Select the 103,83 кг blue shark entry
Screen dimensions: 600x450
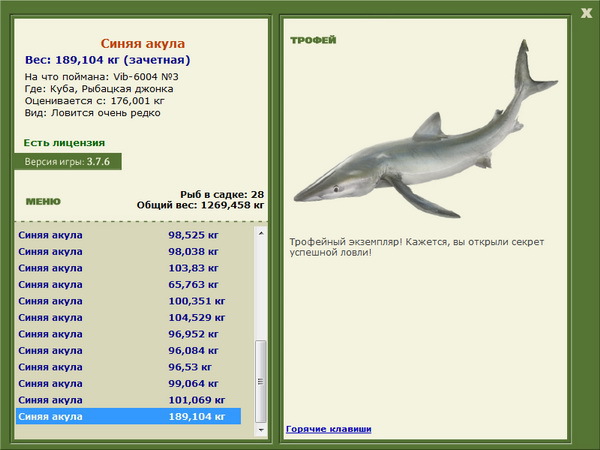click(129, 268)
